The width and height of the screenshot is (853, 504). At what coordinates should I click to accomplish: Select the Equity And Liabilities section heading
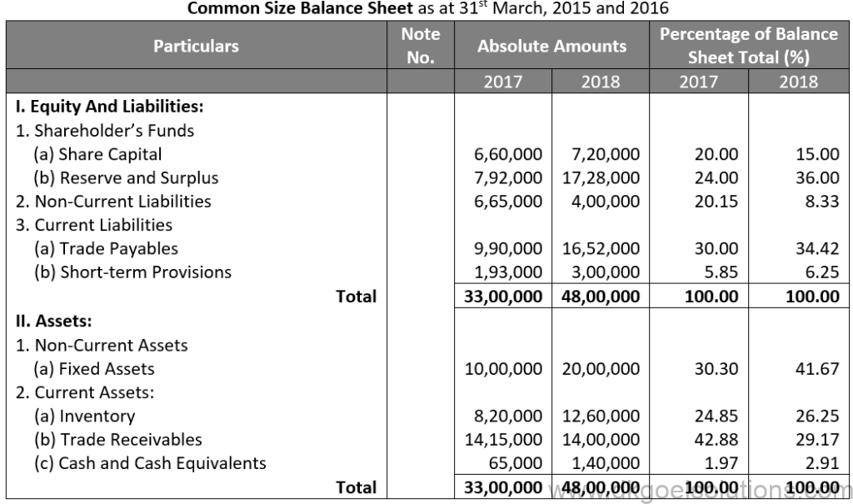click(110, 107)
